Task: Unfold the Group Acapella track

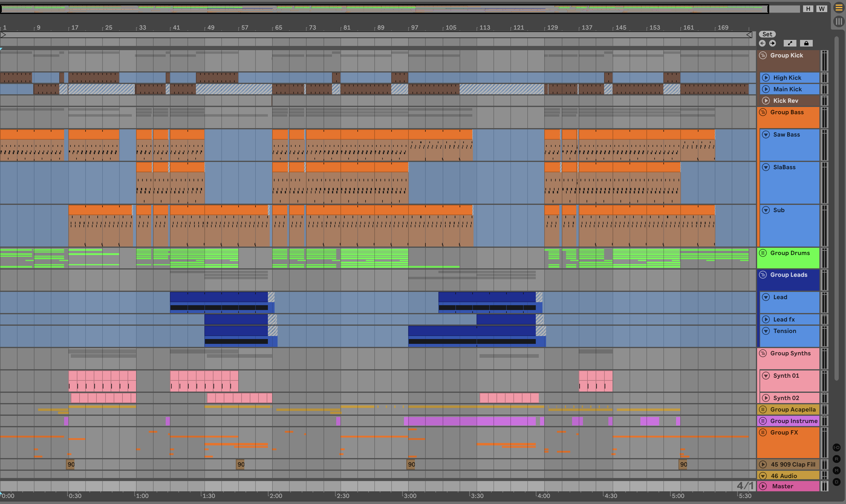Action: [763, 410]
